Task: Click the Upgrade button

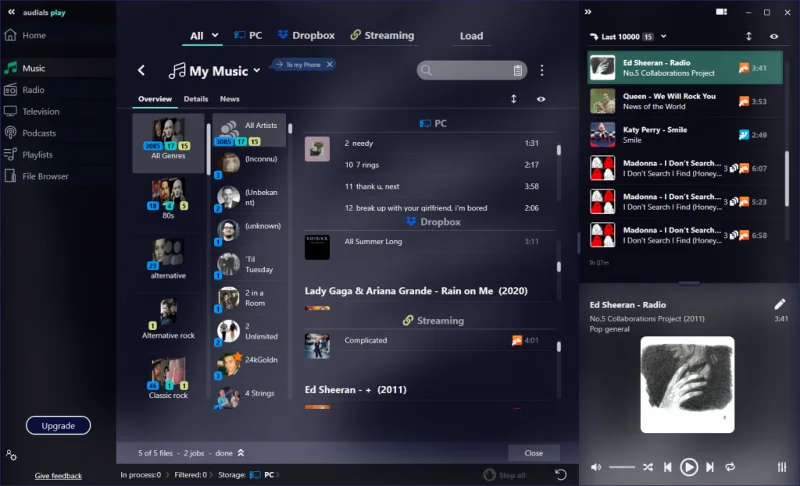Action: point(58,425)
